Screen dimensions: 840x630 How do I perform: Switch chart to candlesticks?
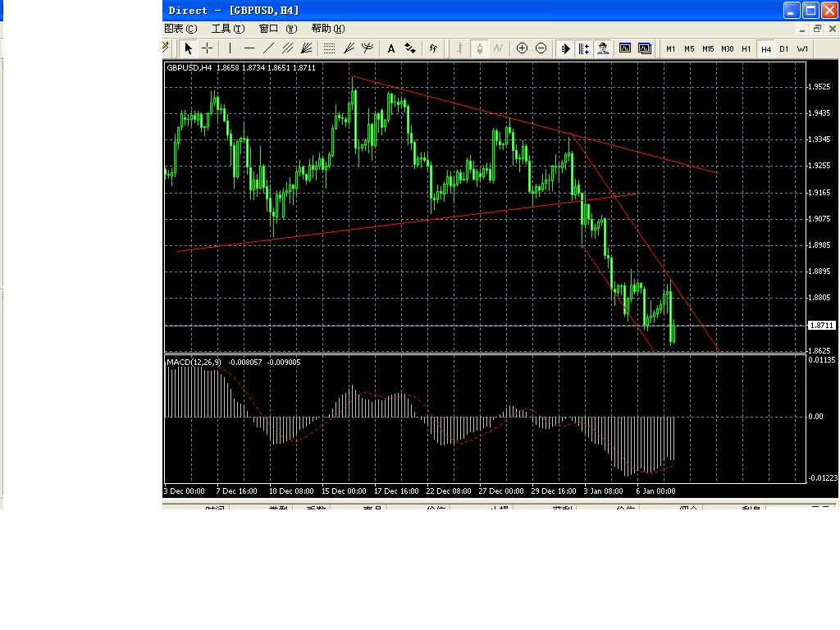click(479, 48)
